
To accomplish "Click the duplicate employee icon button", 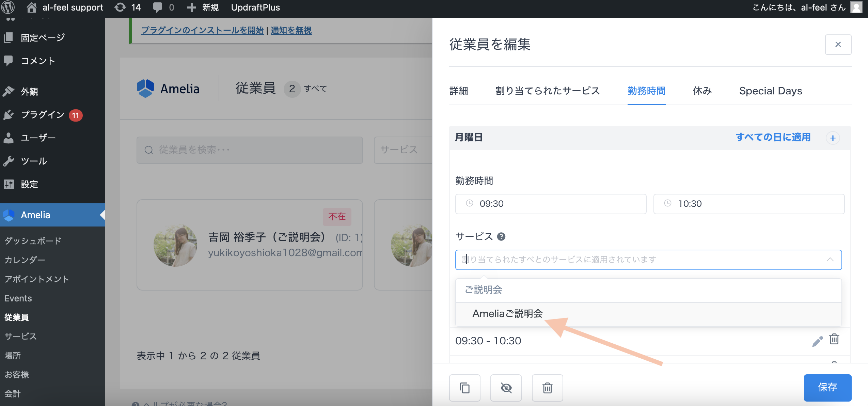I will point(464,388).
